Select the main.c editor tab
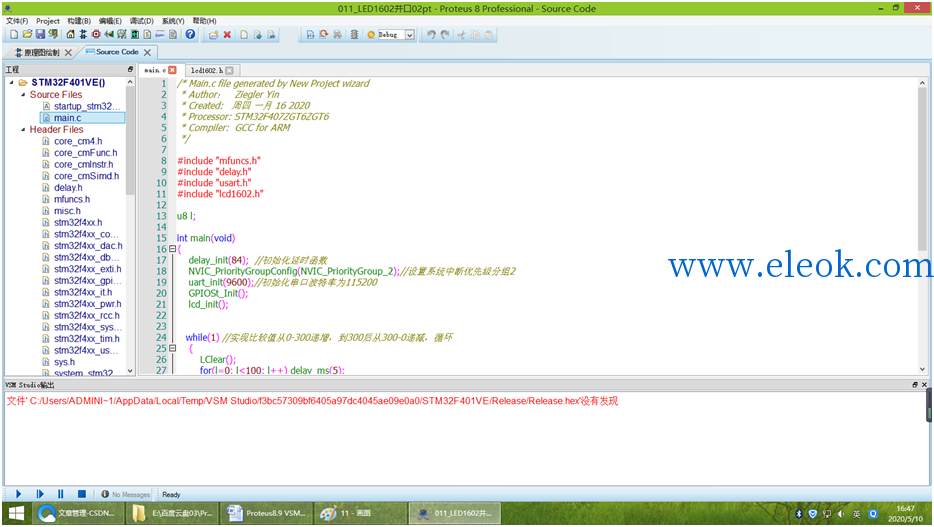The width and height of the screenshot is (934, 527). (x=155, y=70)
